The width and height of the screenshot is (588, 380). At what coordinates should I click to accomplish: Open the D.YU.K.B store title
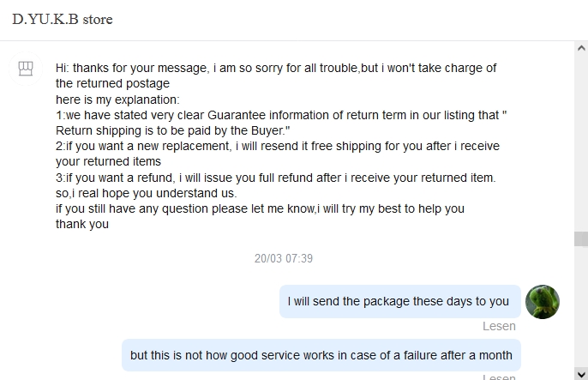pos(63,19)
